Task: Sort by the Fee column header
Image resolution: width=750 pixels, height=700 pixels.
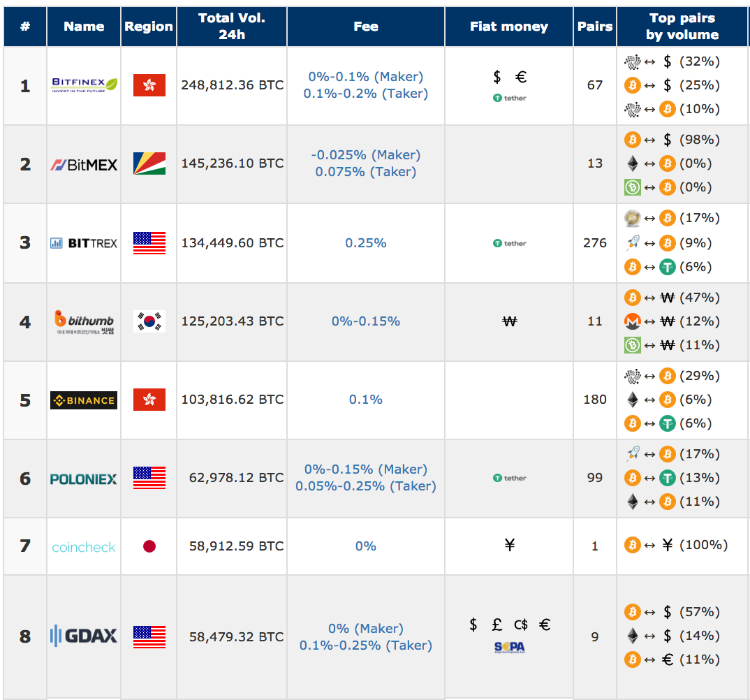Action: click(366, 27)
